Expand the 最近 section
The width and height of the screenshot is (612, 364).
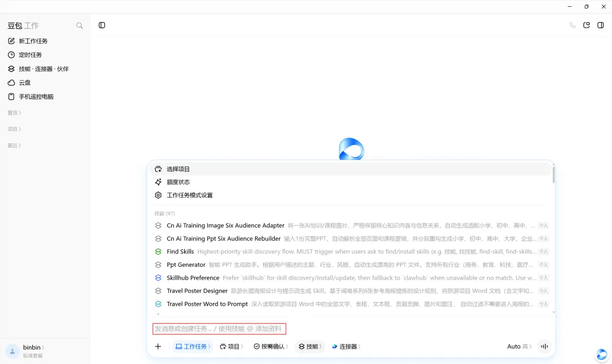pyautogui.click(x=14, y=145)
